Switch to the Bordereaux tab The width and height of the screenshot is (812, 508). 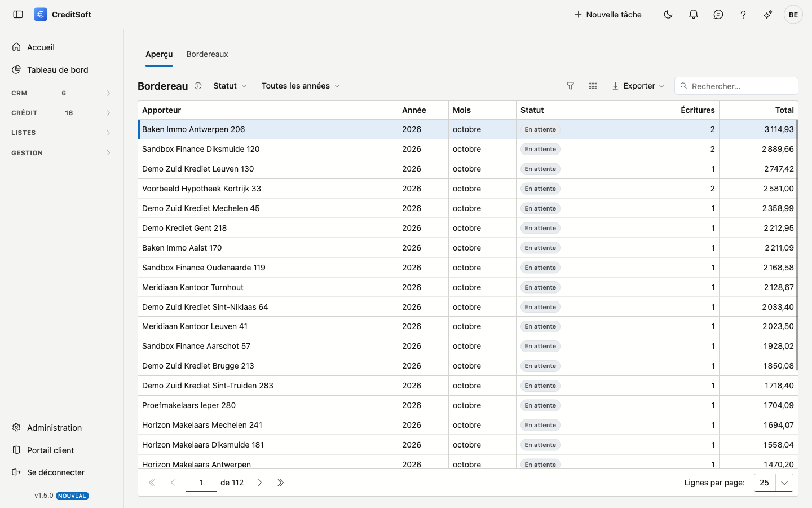[207, 54]
